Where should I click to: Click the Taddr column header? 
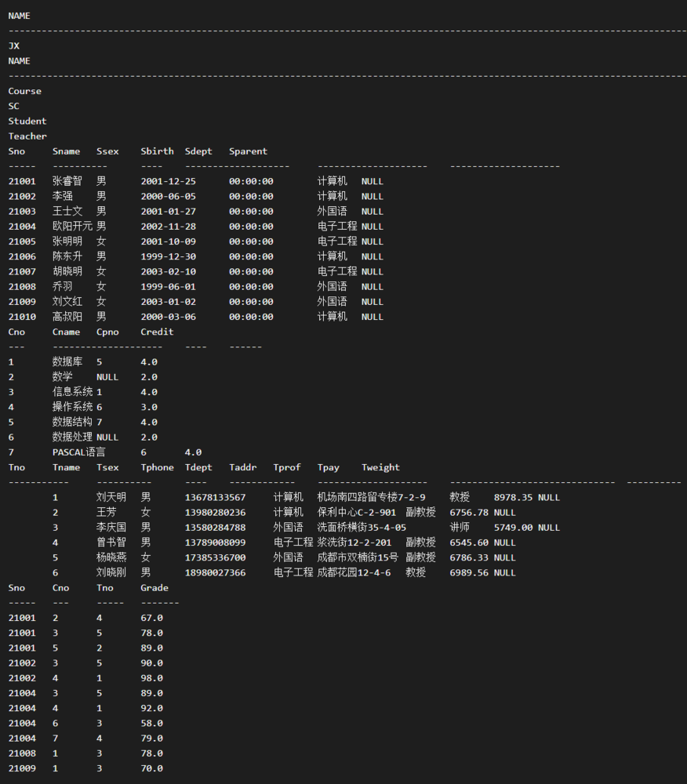(242, 467)
